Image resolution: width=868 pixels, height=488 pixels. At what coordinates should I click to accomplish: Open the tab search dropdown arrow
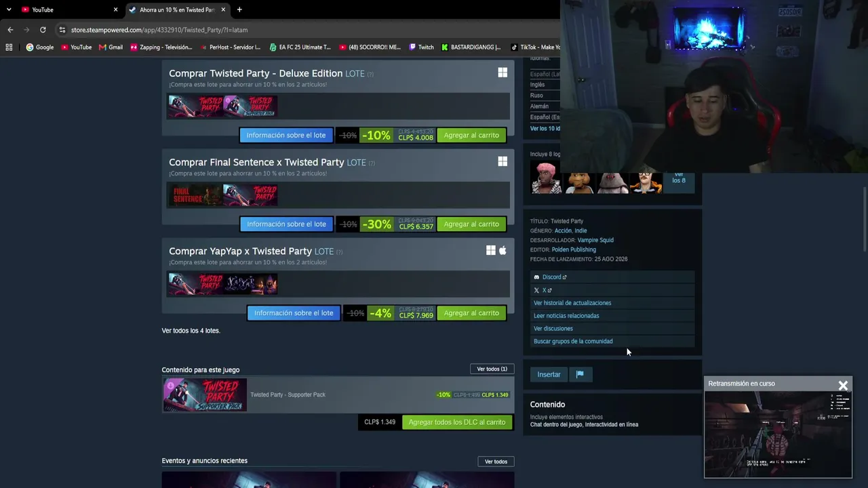[x=9, y=9]
